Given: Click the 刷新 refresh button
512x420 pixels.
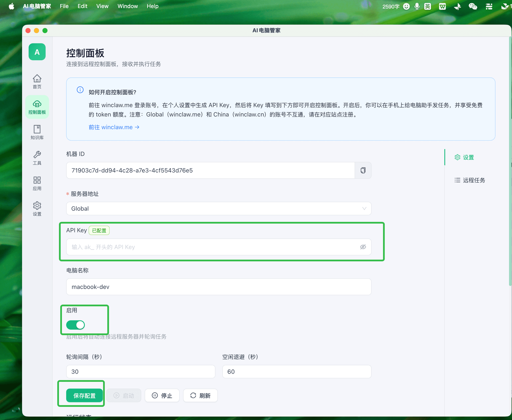Looking at the screenshot, I should (200, 395).
